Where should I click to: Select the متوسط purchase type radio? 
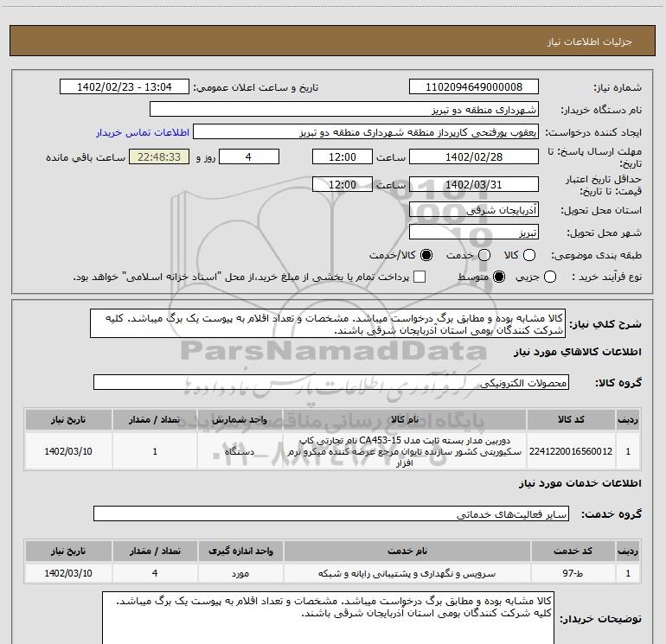point(499,277)
